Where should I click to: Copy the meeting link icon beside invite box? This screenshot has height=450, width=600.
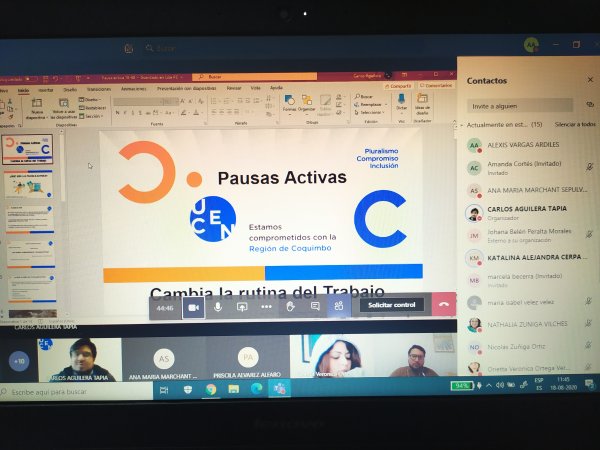(x=589, y=104)
